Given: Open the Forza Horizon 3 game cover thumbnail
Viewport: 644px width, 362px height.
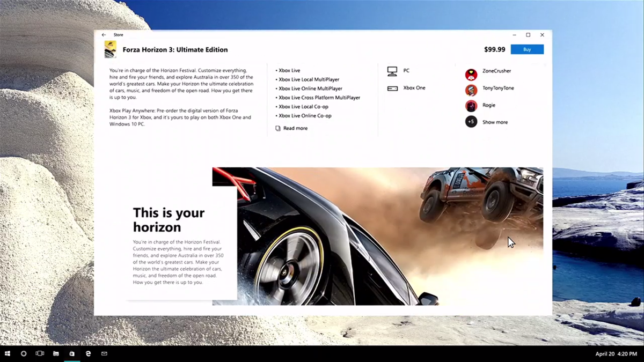Looking at the screenshot, I should 110,49.
